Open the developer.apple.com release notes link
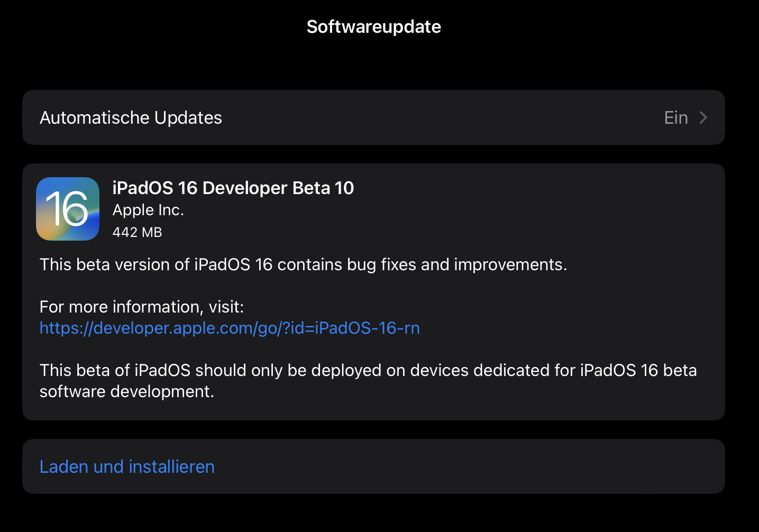Image resolution: width=759 pixels, height=532 pixels. tap(230, 328)
